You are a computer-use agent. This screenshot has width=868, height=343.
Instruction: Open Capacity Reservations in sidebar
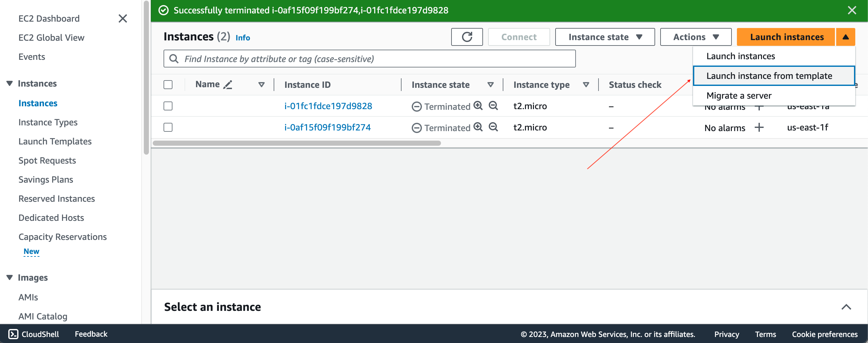[63, 237]
